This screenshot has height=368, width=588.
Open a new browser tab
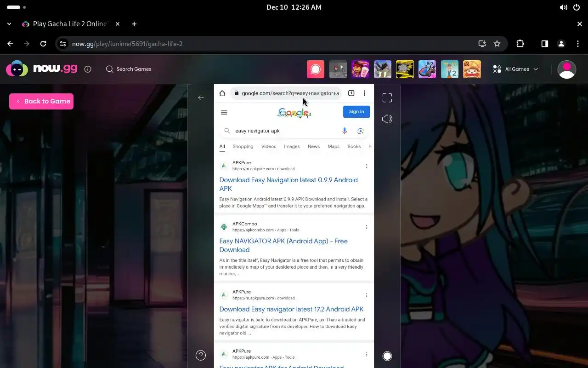pos(134,24)
